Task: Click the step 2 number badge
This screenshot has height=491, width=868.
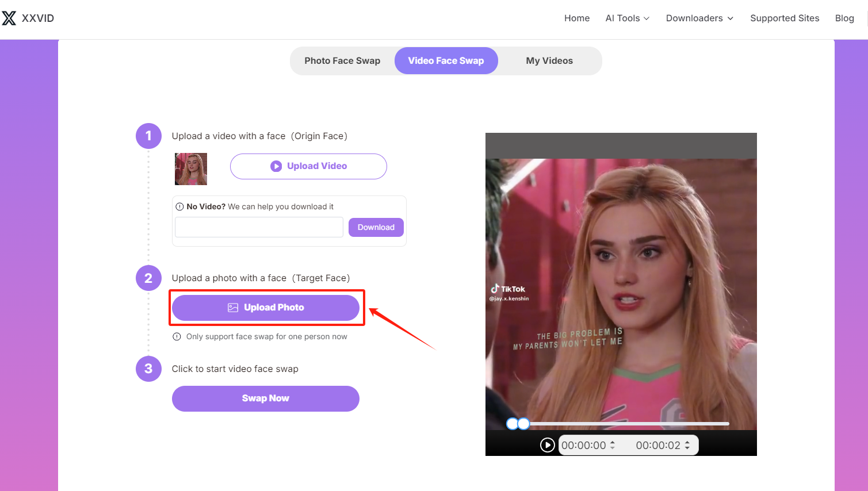Action: (148, 278)
